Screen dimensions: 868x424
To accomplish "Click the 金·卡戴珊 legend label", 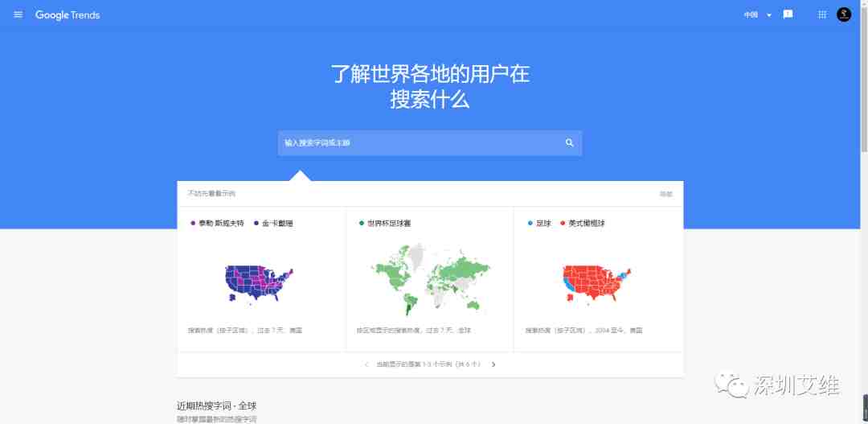I will tap(277, 223).
